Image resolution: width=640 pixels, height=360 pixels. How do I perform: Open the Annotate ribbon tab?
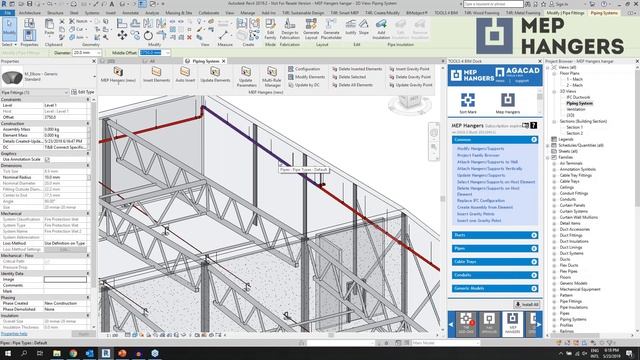pos(131,13)
